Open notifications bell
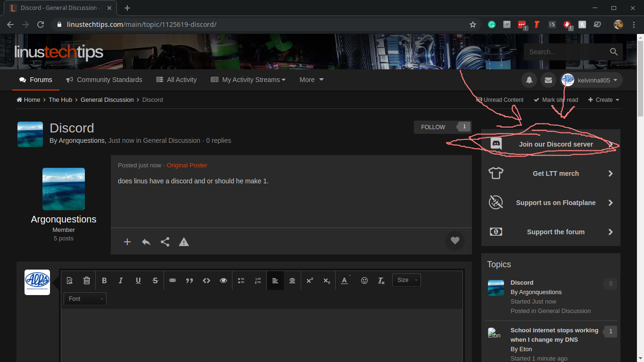644x362 pixels. 529,80
